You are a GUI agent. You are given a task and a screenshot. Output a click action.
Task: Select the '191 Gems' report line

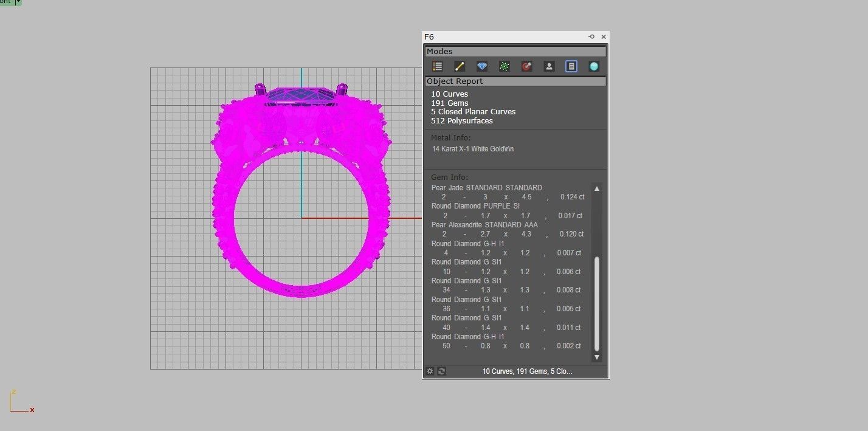450,103
